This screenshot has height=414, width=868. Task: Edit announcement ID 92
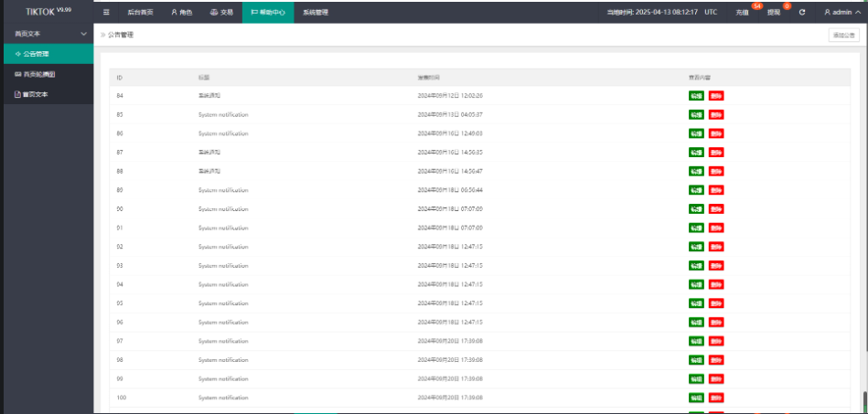pyautogui.click(x=696, y=246)
